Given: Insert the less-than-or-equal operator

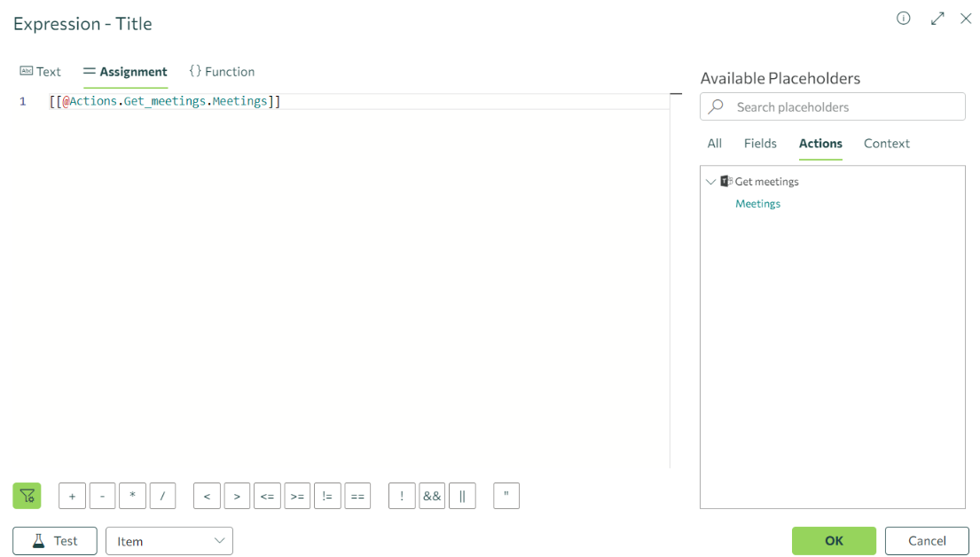Looking at the screenshot, I should coord(267,496).
